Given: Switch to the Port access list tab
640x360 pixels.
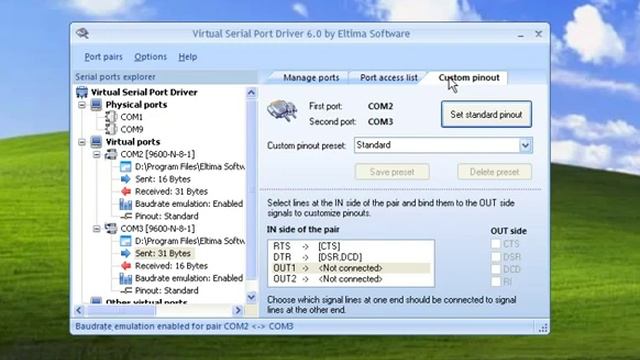Looking at the screenshot, I should pos(389,78).
